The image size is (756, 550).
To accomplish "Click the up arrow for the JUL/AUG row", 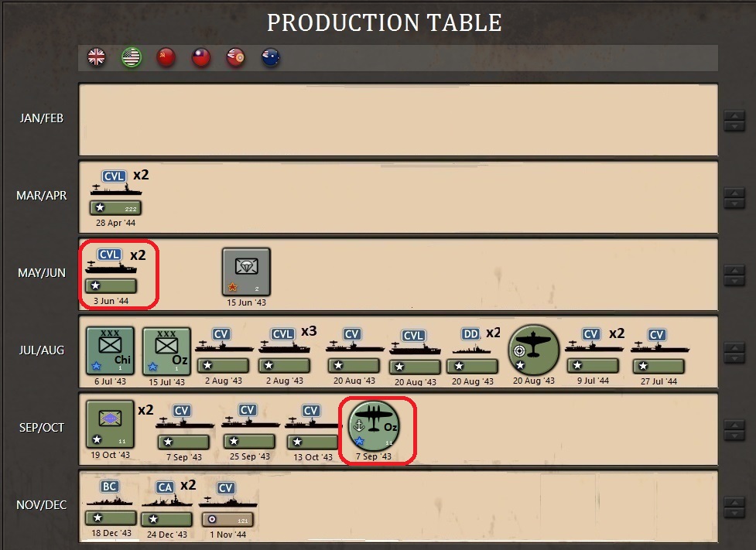I will pyautogui.click(x=734, y=347).
